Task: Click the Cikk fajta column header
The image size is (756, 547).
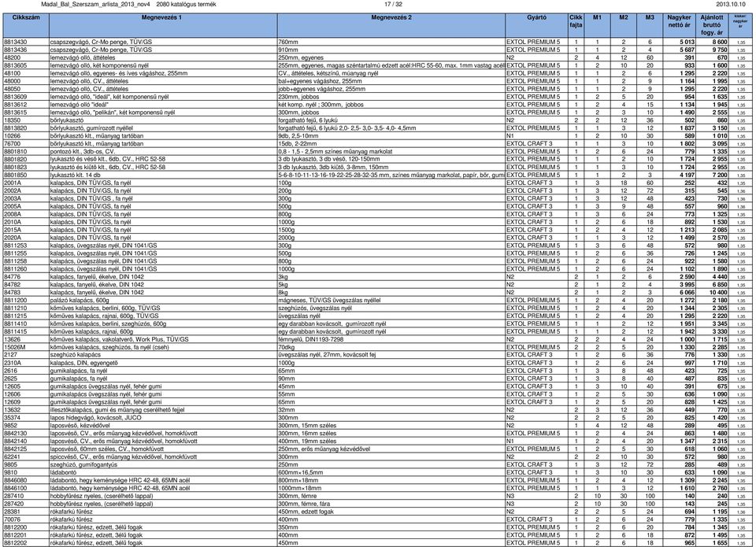Action: [576, 25]
